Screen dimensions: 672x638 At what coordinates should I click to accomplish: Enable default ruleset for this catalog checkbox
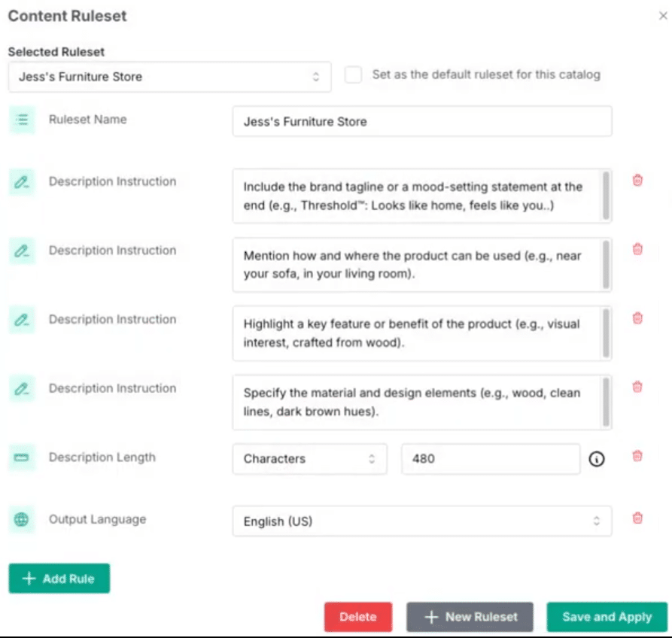tap(353, 75)
